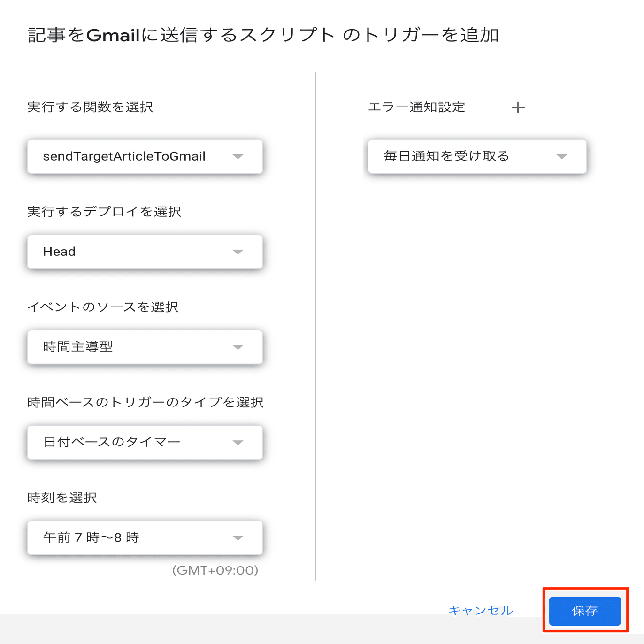Image resolution: width=644 pixels, height=644 pixels.
Task: Click the arrow icon on the Head dropdown
Action: (238, 252)
